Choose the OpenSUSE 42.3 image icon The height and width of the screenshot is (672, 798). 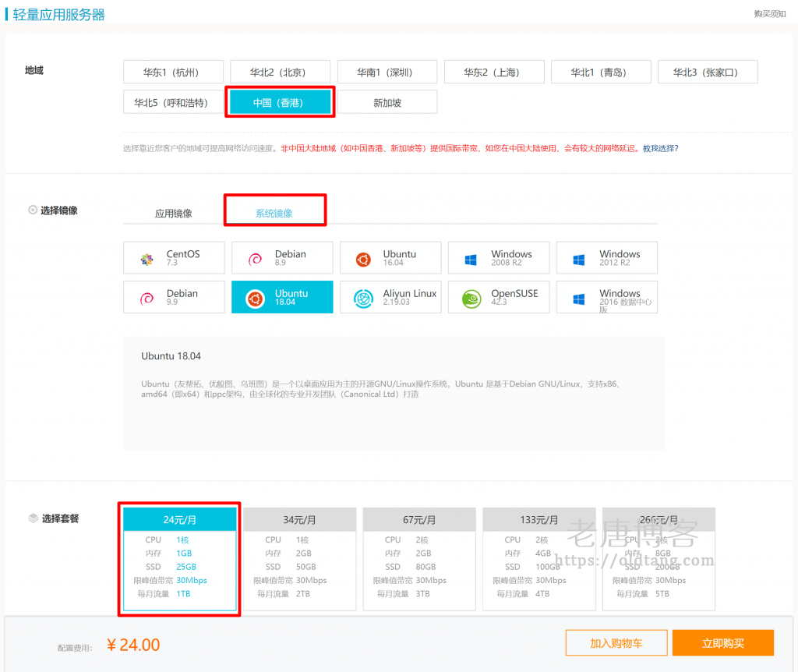point(471,299)
